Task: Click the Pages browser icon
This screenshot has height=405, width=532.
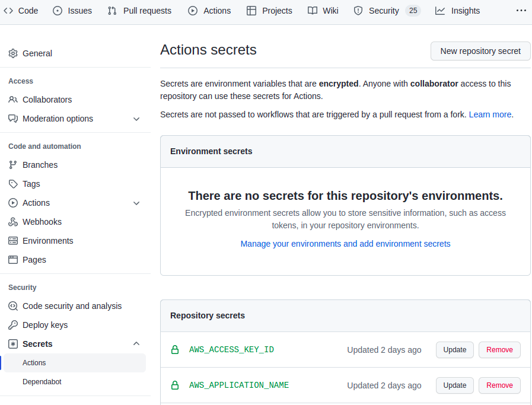Action: [13, 260]
